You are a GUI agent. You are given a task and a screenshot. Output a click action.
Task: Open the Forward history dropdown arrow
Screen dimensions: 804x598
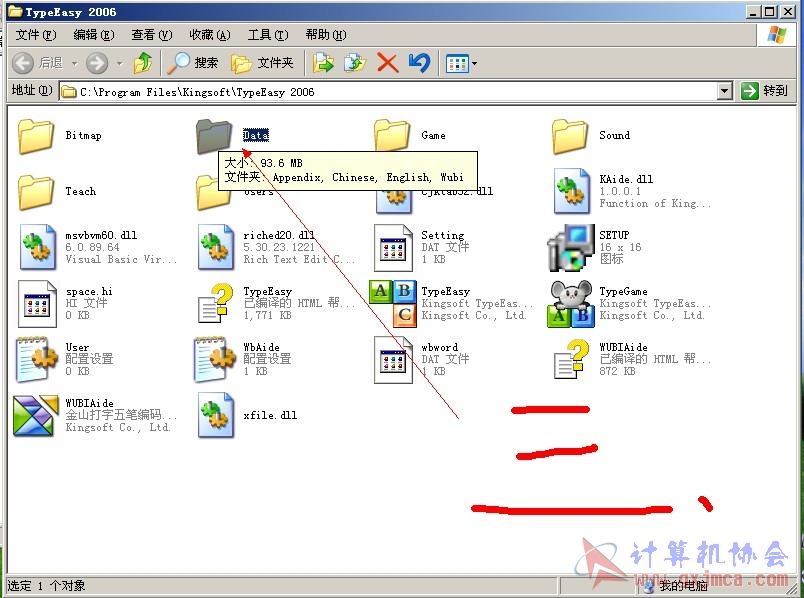(x=119, y=64)
